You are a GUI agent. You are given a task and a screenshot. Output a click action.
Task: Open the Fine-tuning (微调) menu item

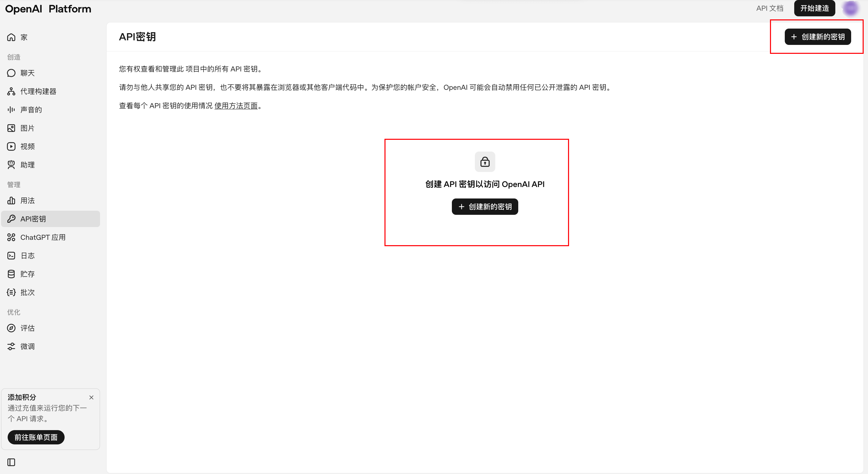coord(28,346)
